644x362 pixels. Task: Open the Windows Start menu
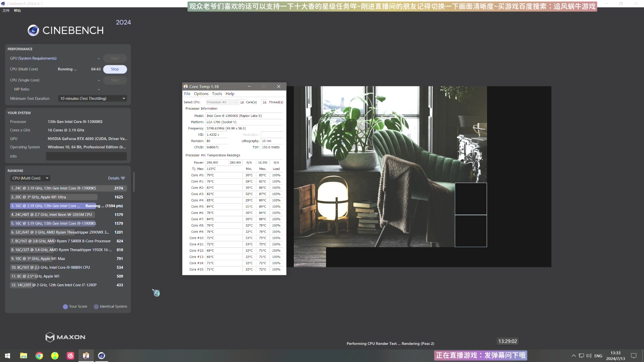7,356
